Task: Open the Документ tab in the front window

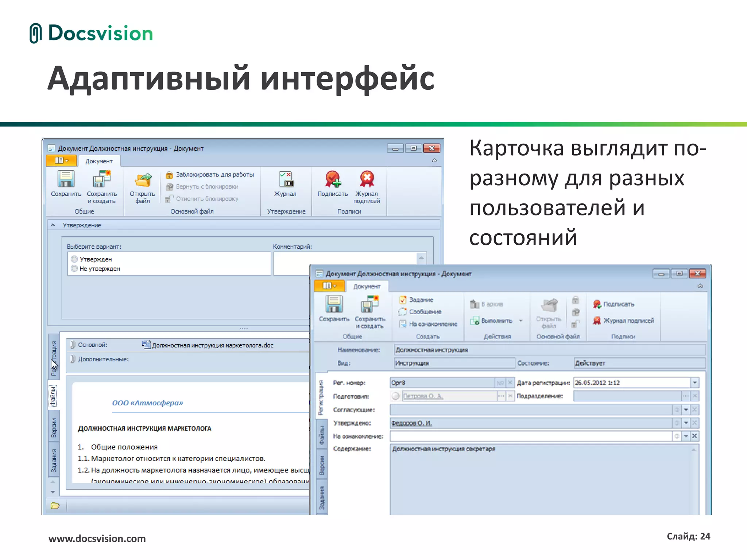Action: coord(367,287)
